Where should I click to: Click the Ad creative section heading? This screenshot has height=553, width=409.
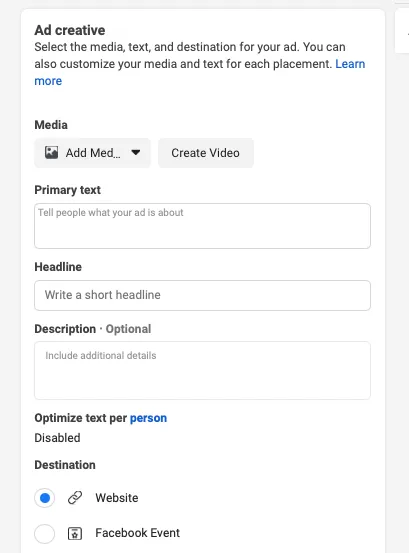coord(70,30)
